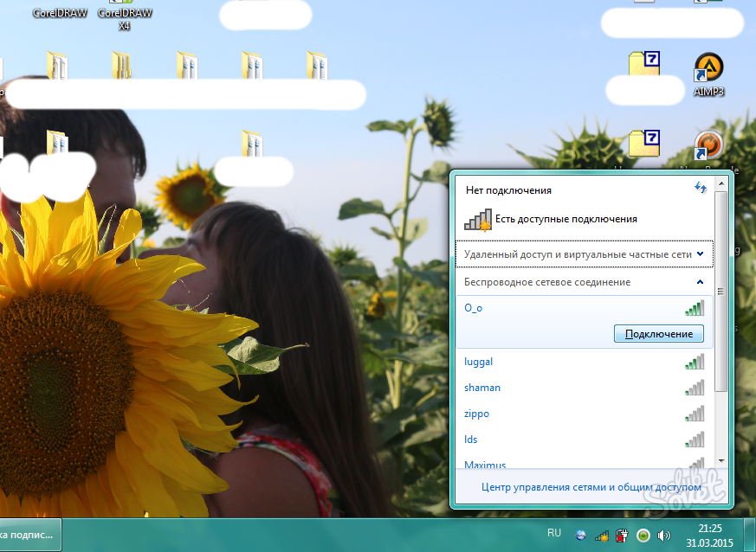
Task: Click the volume speaker tray icon
Action: (664, 536)
